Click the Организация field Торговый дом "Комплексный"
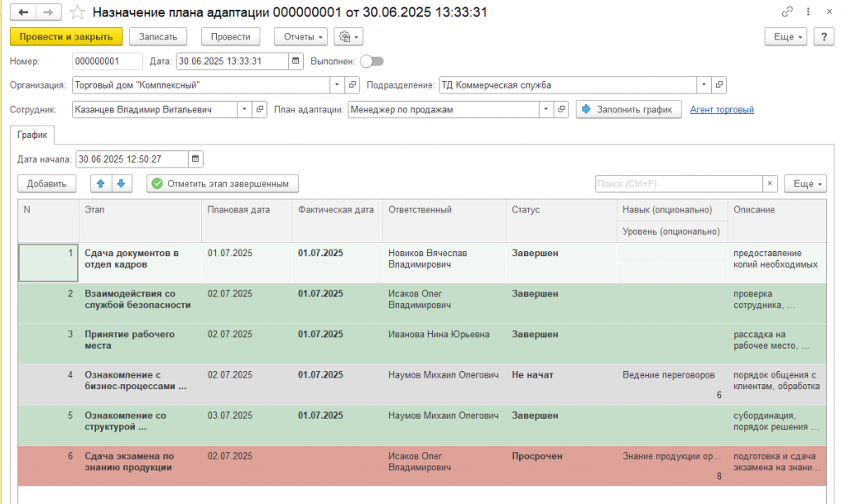 click(201, 85)
